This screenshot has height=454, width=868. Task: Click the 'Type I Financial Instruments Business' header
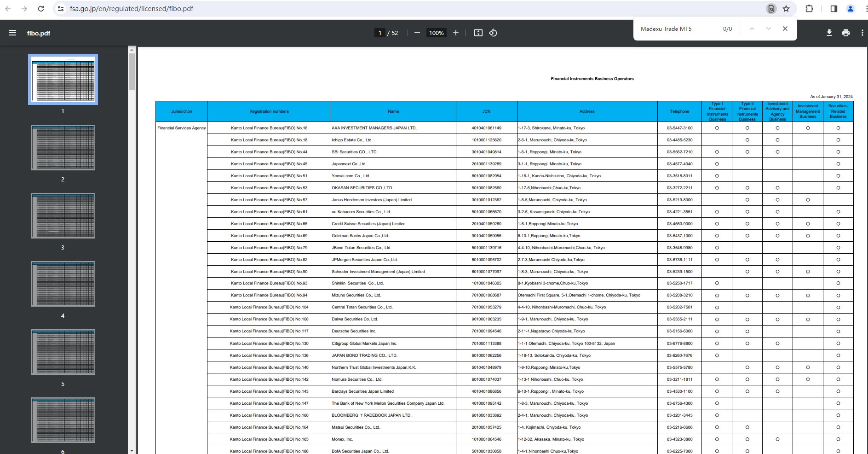tap(717, 111)
